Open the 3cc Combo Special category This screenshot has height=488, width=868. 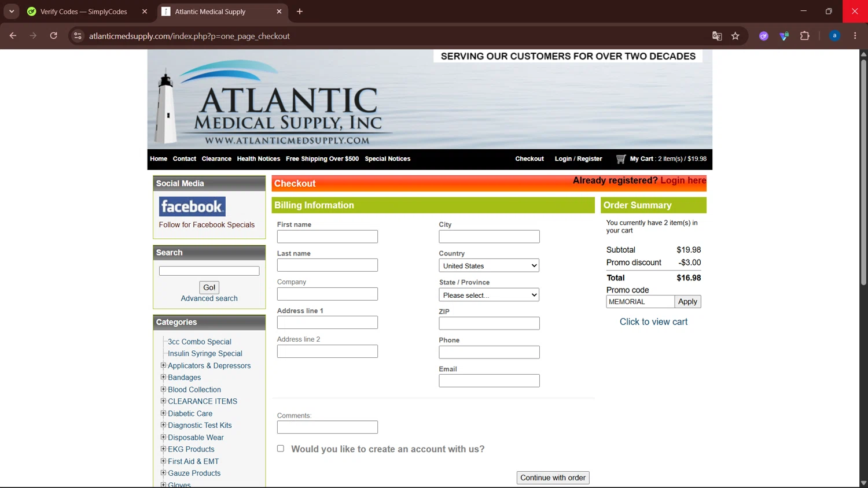(x=200, y=342)
